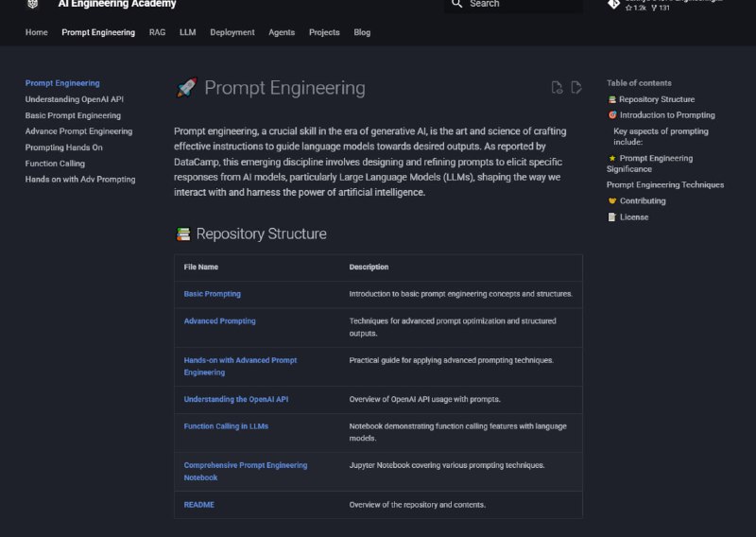This screenshot has height=537, width=756.
Task: Open the Deployment tab
Action: (x=232, y=32)
